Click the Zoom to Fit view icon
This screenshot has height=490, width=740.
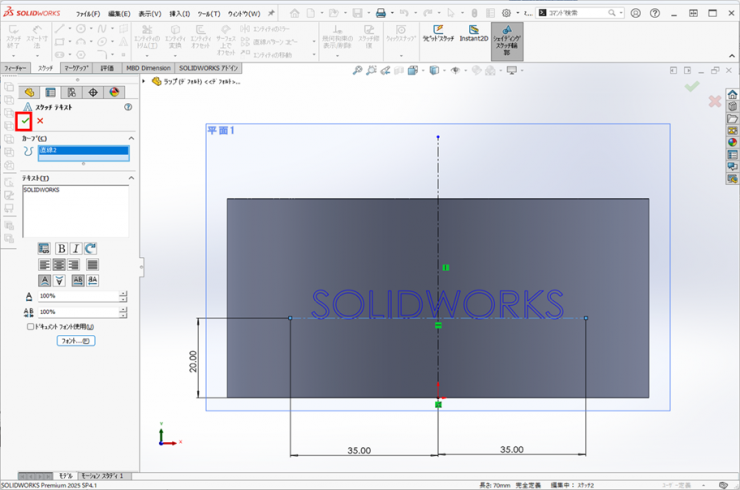coord(358,71)
